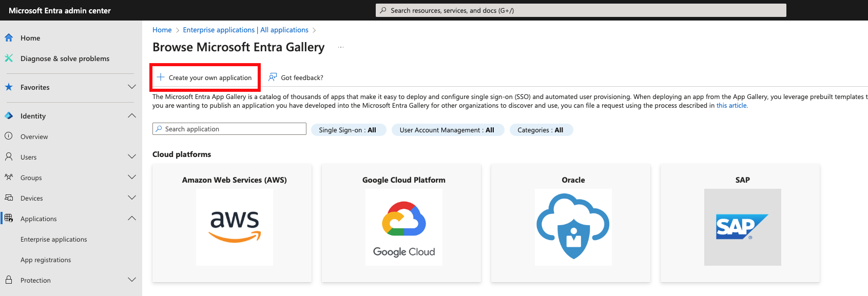Click the Protection lock icon

(x=9, y=280)
